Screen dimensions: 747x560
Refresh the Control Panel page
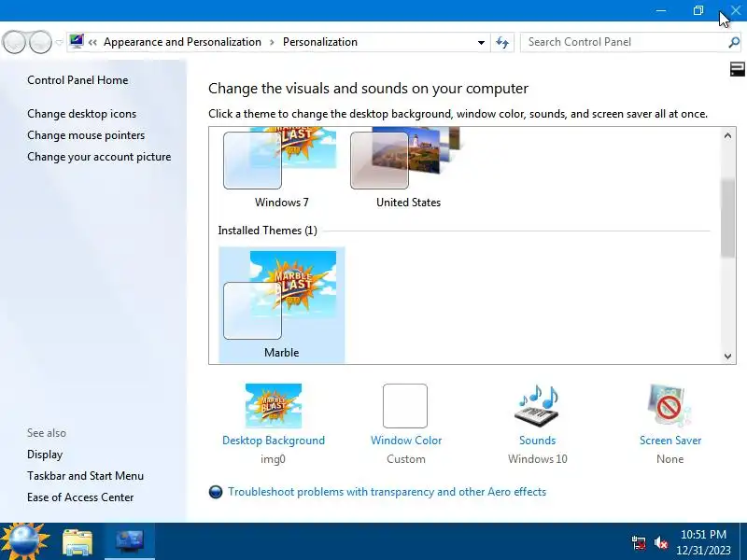(x=502, y=42)
